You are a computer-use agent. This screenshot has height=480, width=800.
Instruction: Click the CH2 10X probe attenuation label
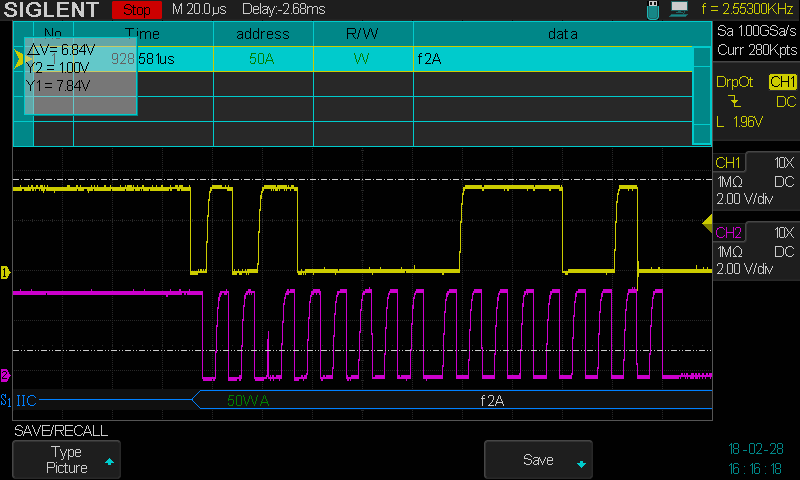click(784, 233)
